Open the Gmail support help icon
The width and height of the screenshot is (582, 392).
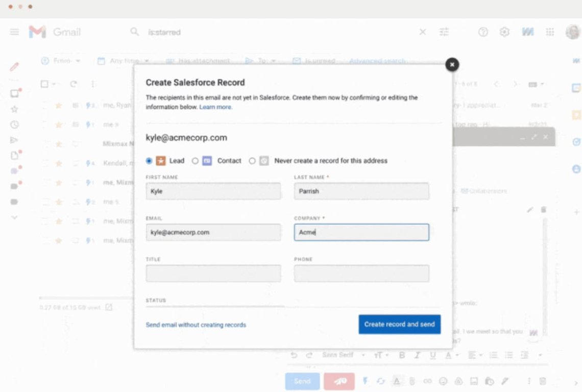pyautogui.click(x=483, y=32)
